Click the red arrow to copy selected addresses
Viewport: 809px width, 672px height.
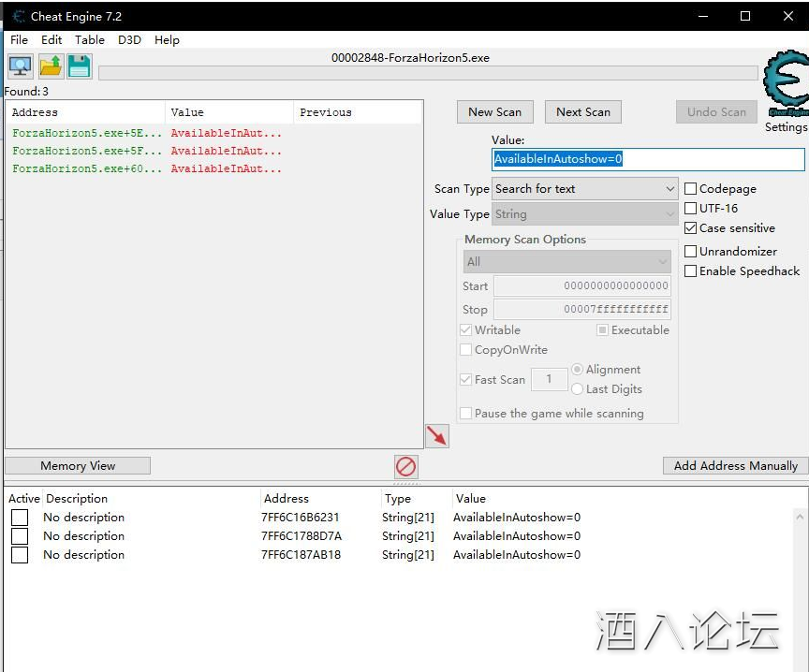(x=437, y=436)
